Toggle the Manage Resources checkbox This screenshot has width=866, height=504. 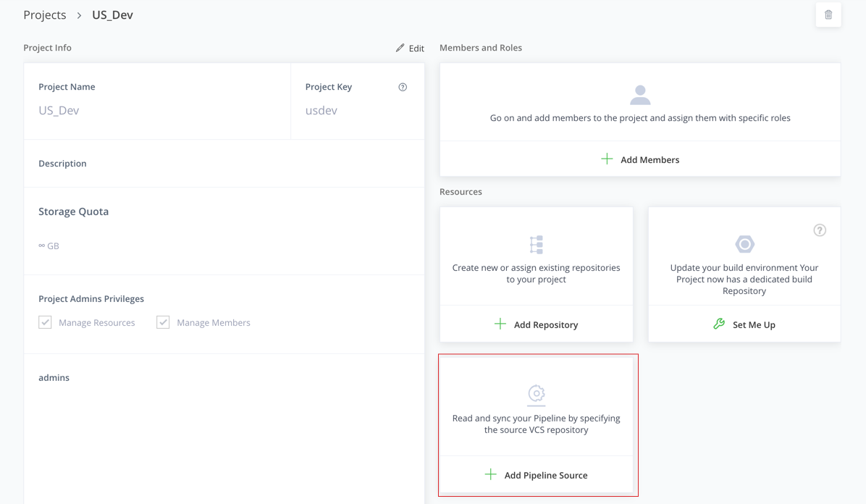click(45, 322)
